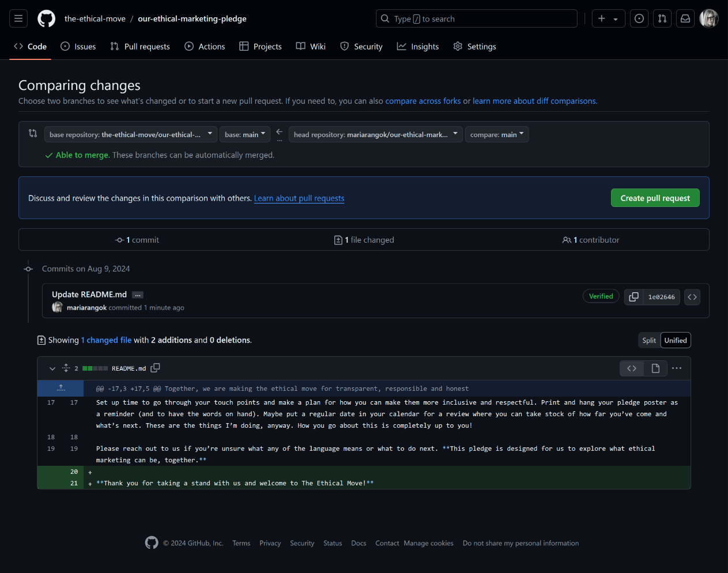Follow the compare across forks link
The image size is (728, 573).
[x=423, y=100]
